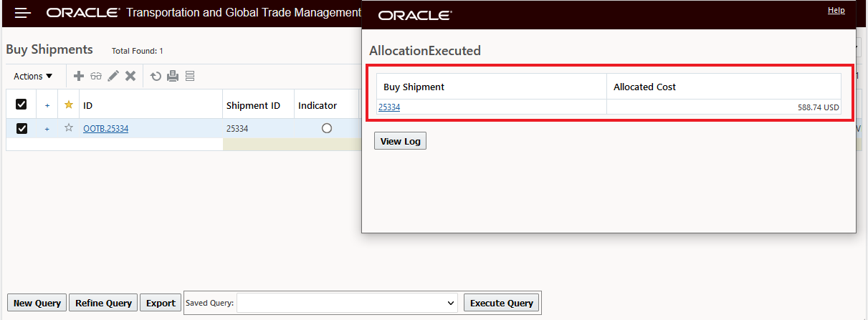Screen dimensions: 868x320
Task: Open the Saved Query dropdown
Action: (x=348, y=303)
